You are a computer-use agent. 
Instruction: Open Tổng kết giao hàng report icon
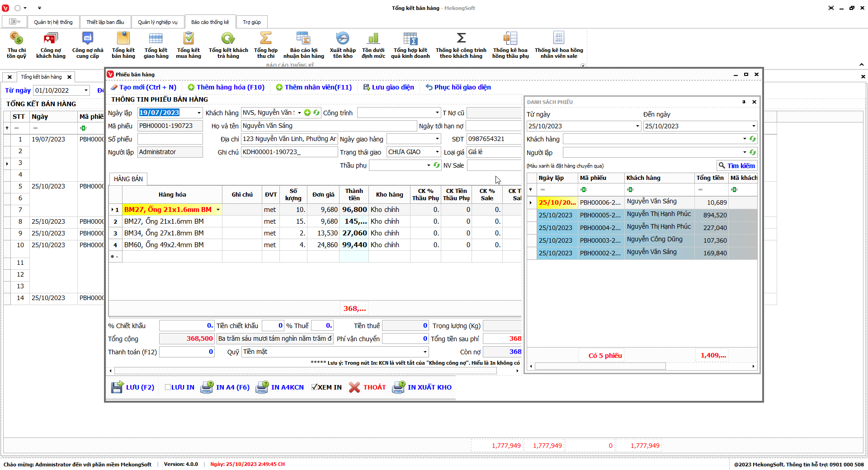[156, 39]
